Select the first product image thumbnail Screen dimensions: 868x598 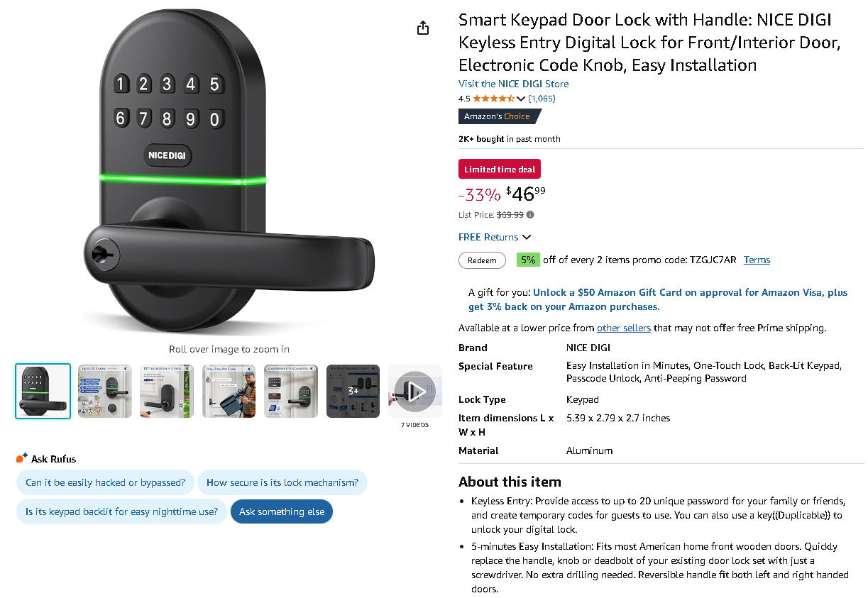point(43,391)
